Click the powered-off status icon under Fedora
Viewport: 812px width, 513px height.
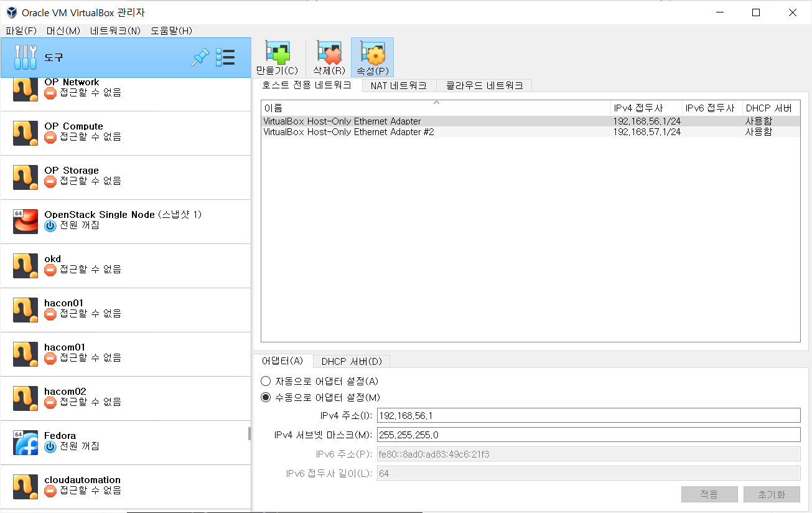coord(50,446)
